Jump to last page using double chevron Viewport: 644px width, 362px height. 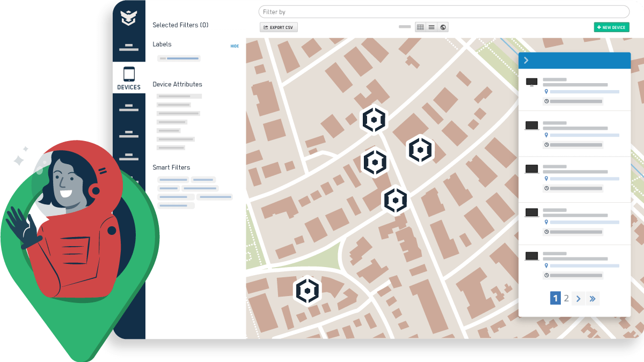click(x=592, y=298)
